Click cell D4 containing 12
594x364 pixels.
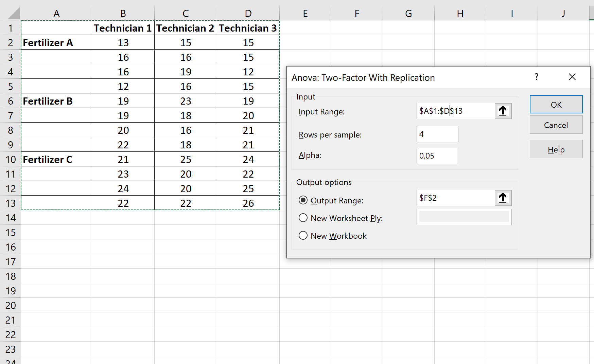(x=248, y=72)
